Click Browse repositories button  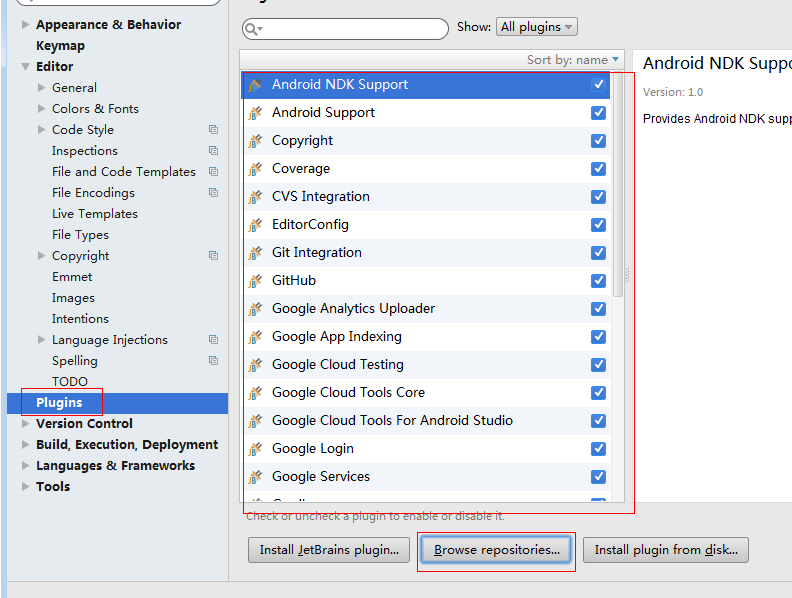click(497, 550)
